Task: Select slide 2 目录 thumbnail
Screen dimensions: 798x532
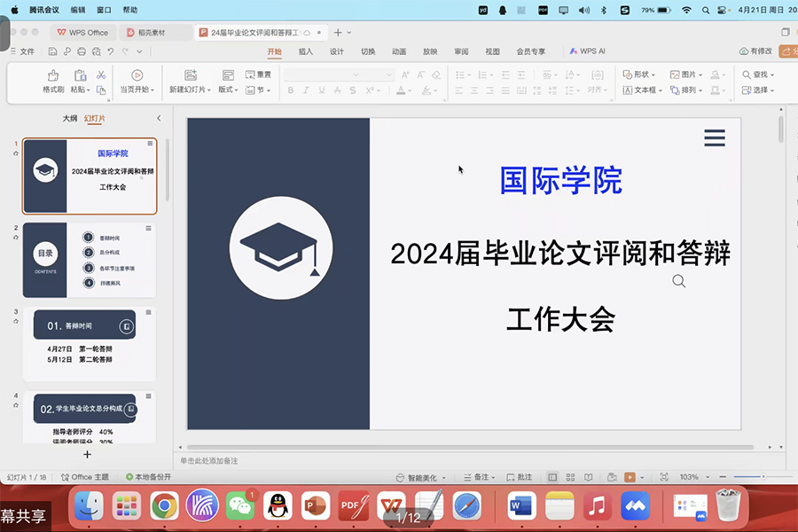Action: (x=89, y=260)
